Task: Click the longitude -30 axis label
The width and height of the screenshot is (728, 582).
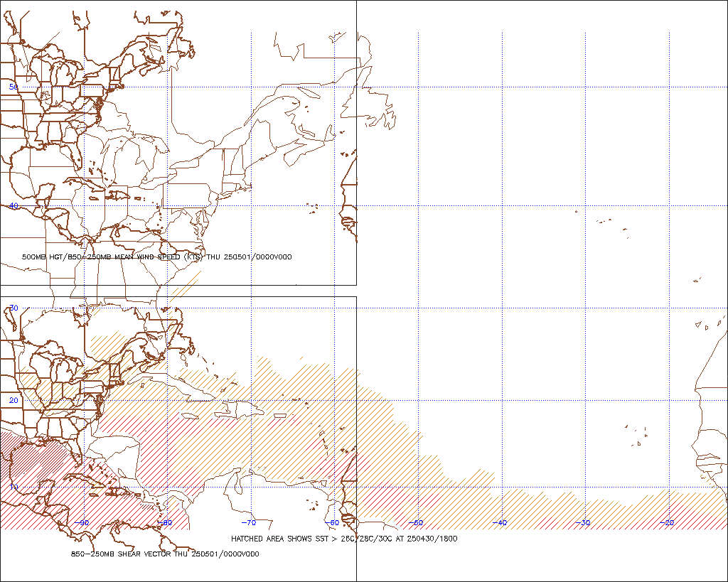Action: [x=583, y=522]
